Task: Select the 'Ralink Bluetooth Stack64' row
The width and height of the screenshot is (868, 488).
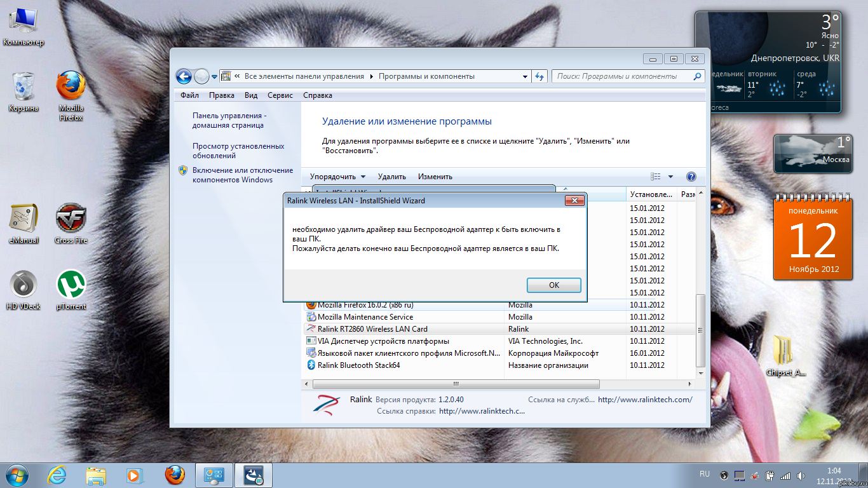Action: coord(499,365)
